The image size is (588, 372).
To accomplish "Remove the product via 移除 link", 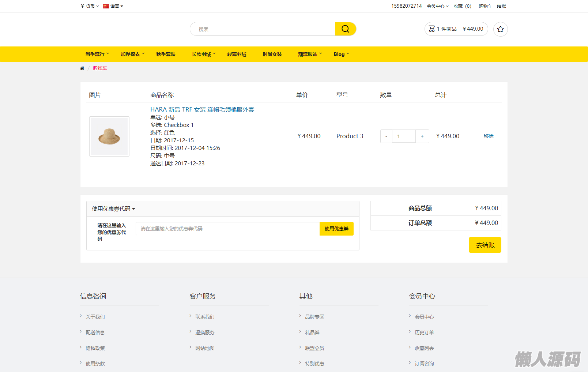I will (x=489, y=136).
